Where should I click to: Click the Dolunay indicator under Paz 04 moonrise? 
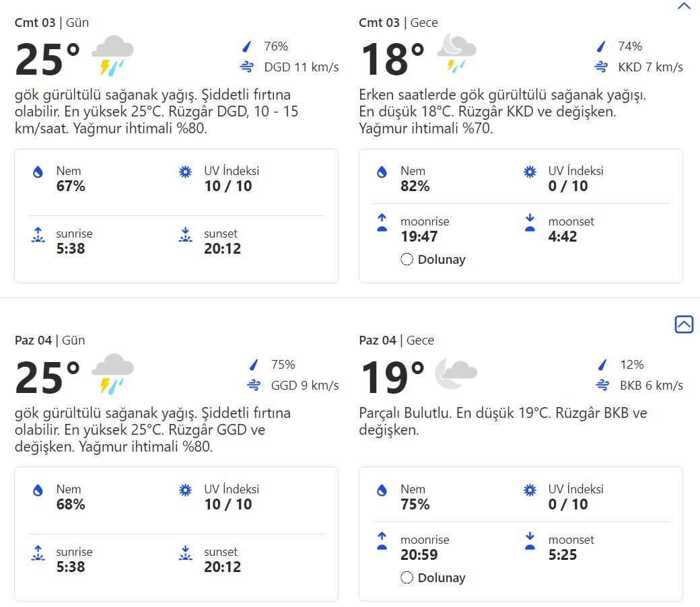(407, 577)
